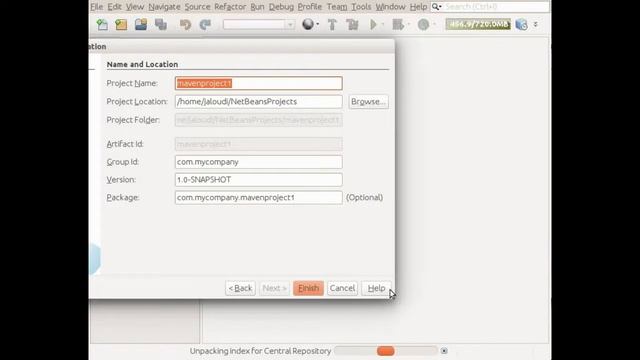Open the project configuration combo box

click(258, 24)
